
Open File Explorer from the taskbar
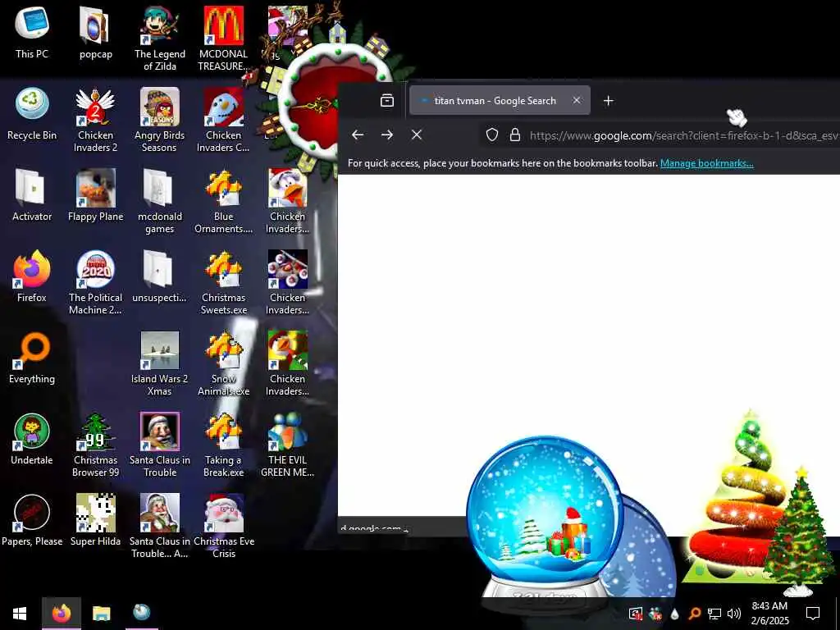point(101,614)
